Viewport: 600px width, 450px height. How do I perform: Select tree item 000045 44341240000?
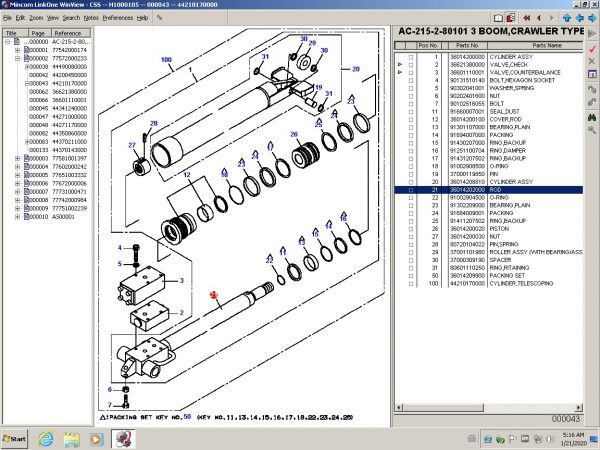58,108
